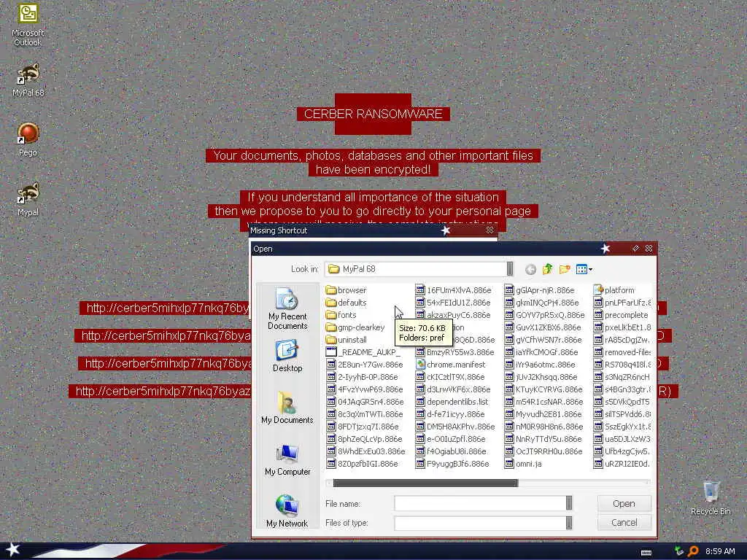Select file DM5H8AKPhv.886e
Image resolution: width=747 pixels, height=560 pixels.
click(455, 426)
